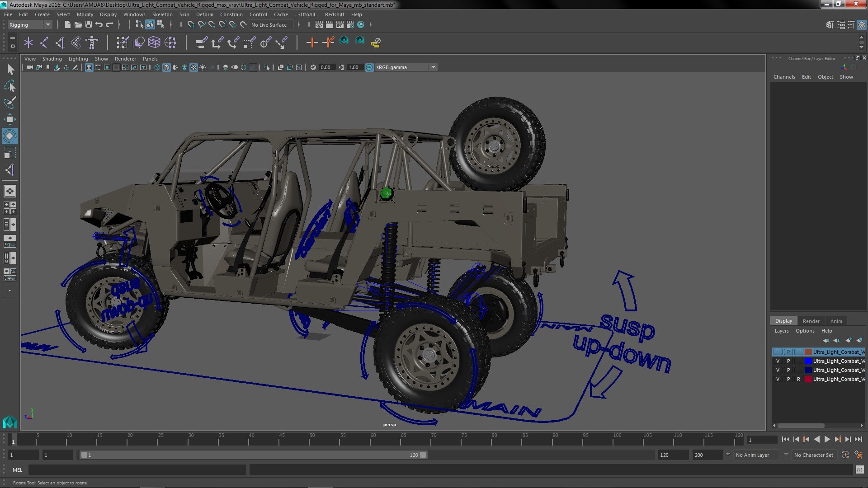The image size is (868, 488).
Task: Toggle visibility of the dark navy layer
Action: click(x=778, y=370)
